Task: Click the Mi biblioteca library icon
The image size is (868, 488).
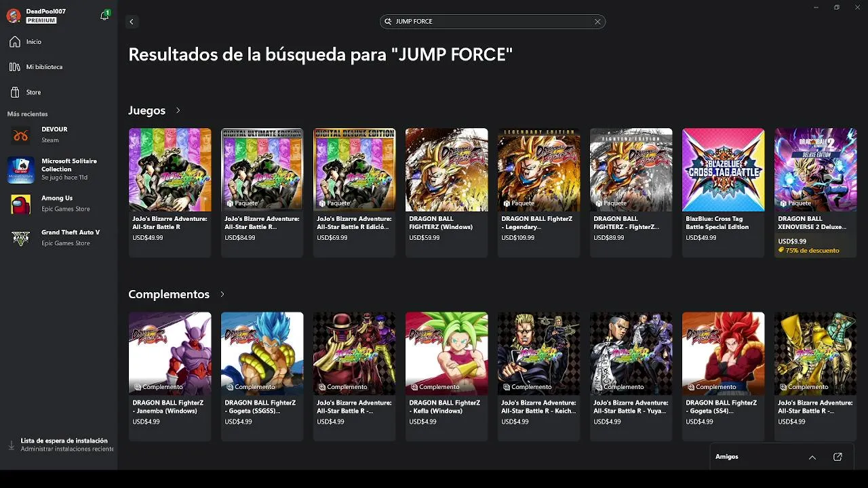Action: pos(15,67)
